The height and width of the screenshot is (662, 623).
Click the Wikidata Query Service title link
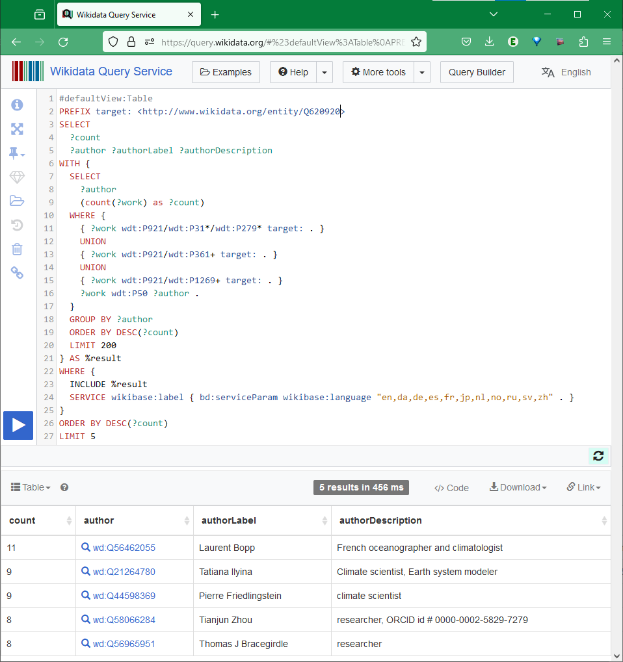pyautogui.click(x=111, y=71)
